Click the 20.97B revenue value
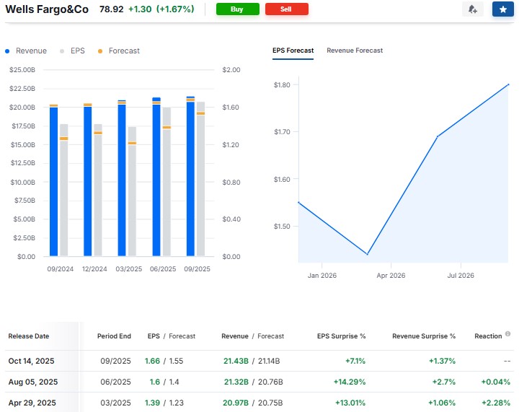 (x=236, y=403)
